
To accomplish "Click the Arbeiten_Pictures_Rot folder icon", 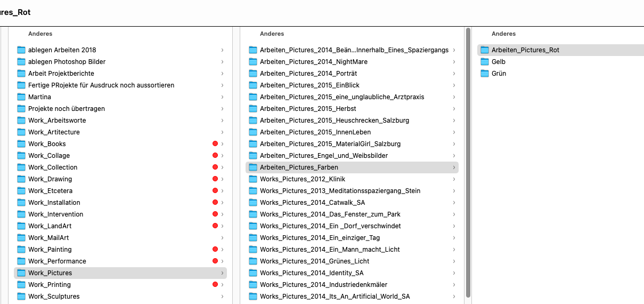I will [x=485, y=50].
